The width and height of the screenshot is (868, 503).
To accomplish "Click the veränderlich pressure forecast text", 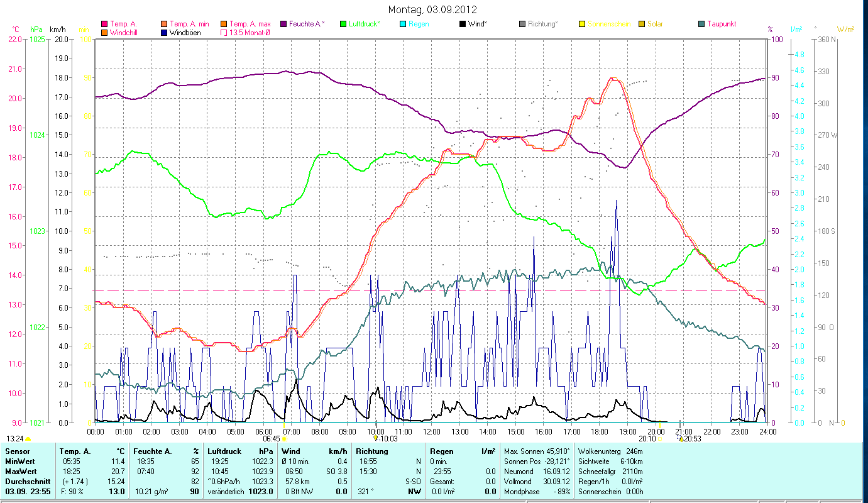I will coord(226,491).
